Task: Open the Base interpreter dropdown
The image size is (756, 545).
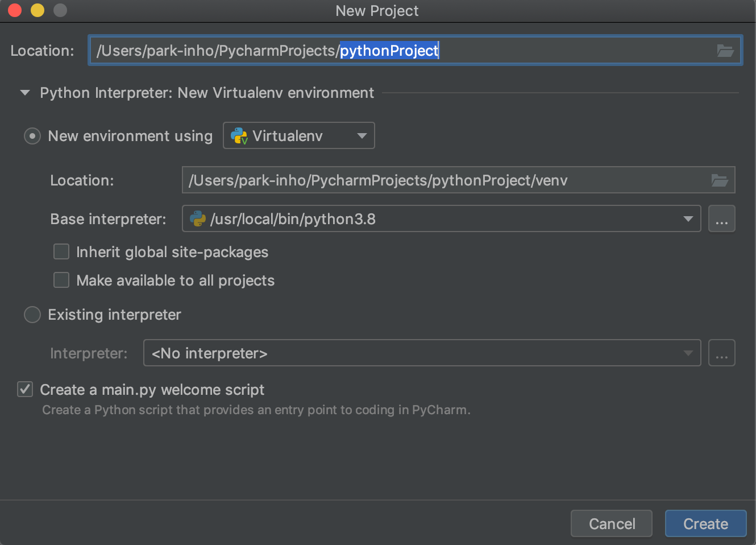Action: [441, 219]
